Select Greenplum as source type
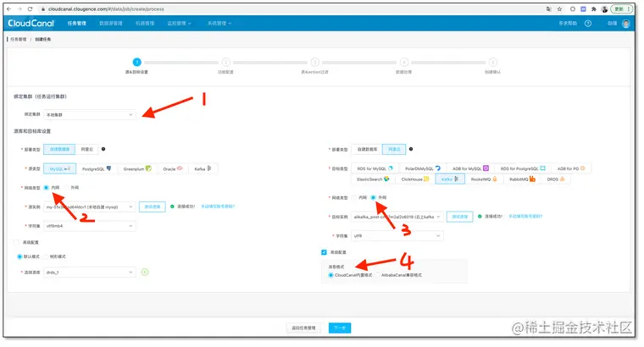 point(137,168)
